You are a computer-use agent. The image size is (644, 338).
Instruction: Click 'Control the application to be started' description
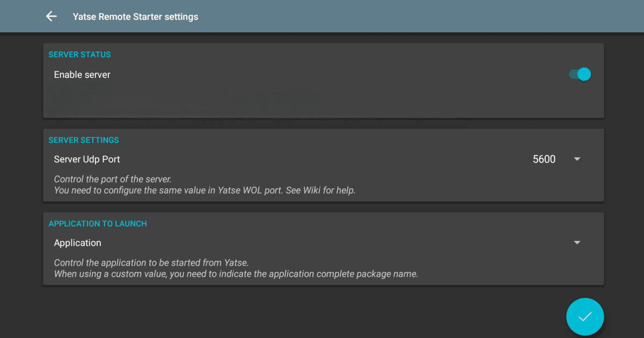point(151,263)
